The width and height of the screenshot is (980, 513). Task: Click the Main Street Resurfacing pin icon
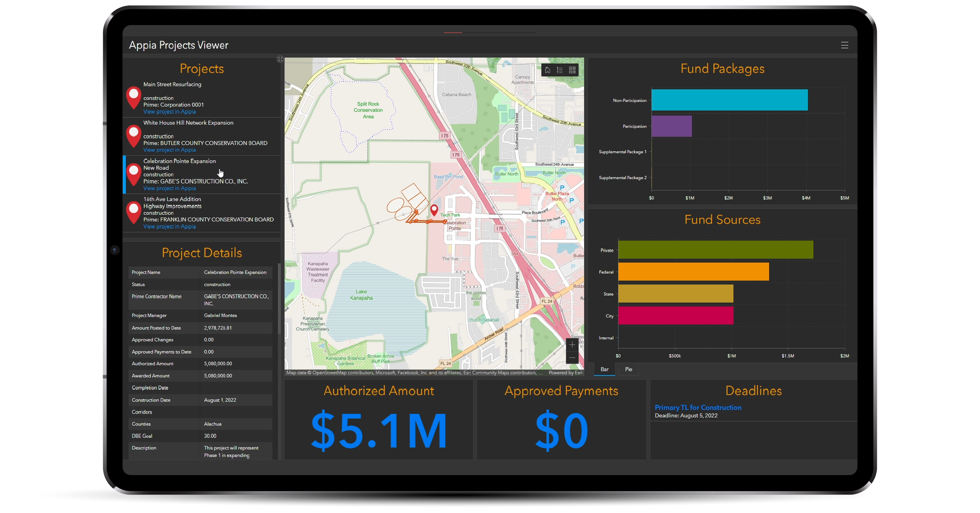click(x=134, y=97)
